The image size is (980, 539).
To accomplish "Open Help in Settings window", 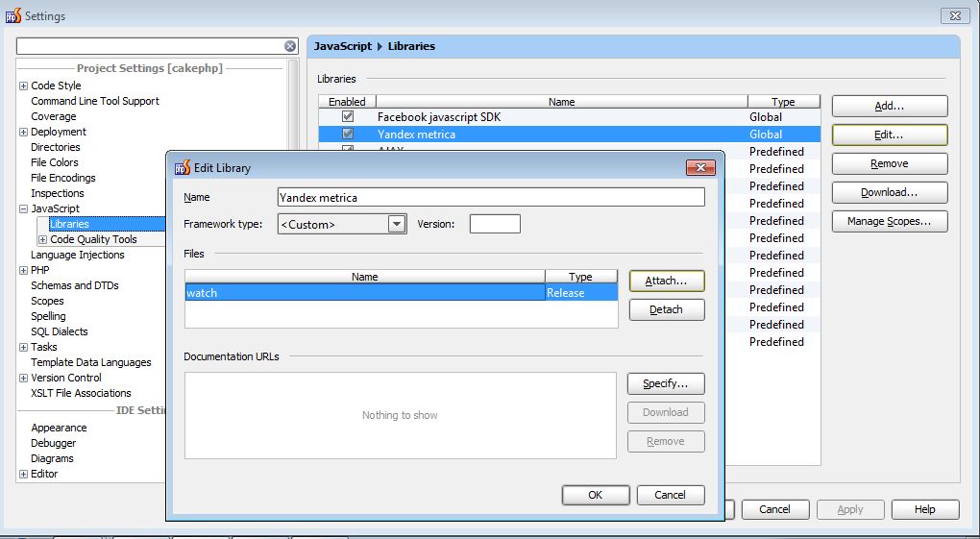I will [x=925, y=509].
